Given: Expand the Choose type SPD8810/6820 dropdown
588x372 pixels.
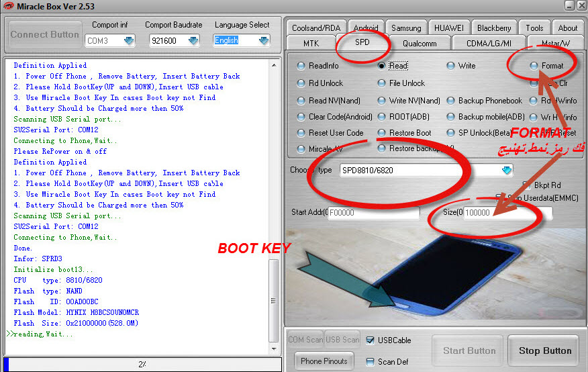Looking at the screenshot, I should 507,171.
